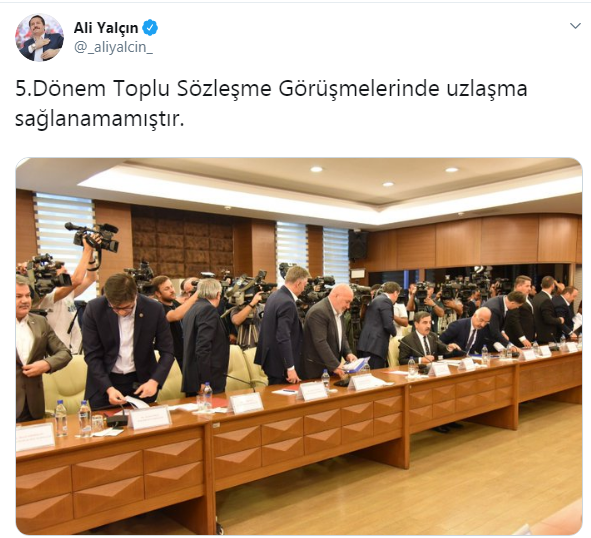The width and height of the screenshot is (591, 538).
Task: Click the word 'Görüşmelerinde' in the tweet
Action: tap(359, 89)
